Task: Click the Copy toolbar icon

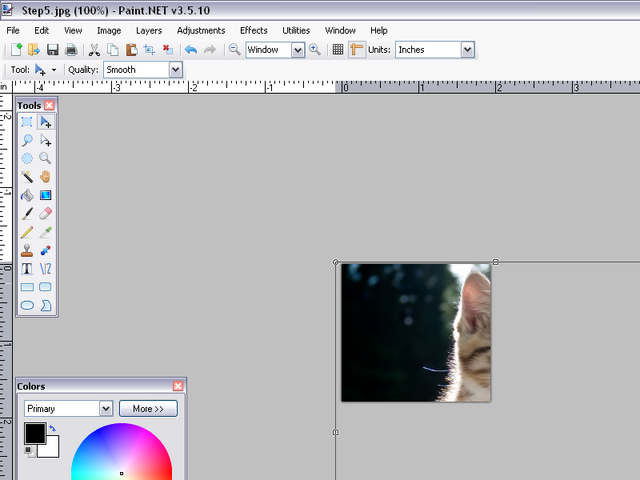Action: (x=113, y=50)
